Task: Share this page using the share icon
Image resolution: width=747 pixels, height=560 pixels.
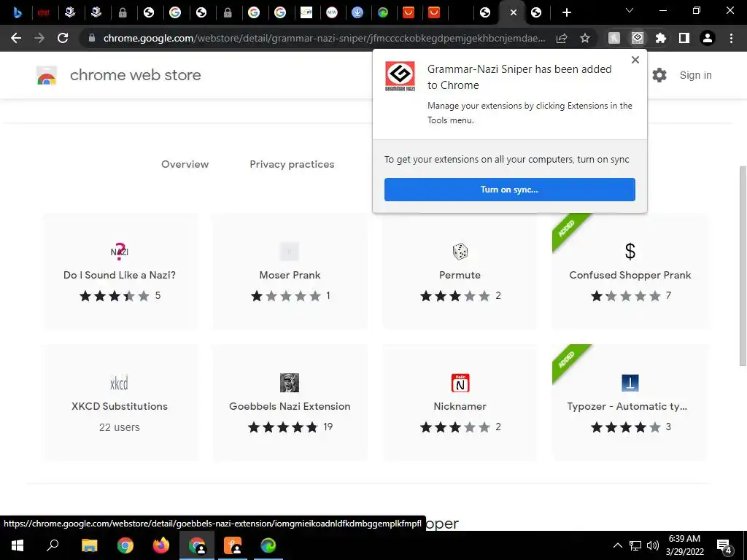Action: tap(562, 38)
